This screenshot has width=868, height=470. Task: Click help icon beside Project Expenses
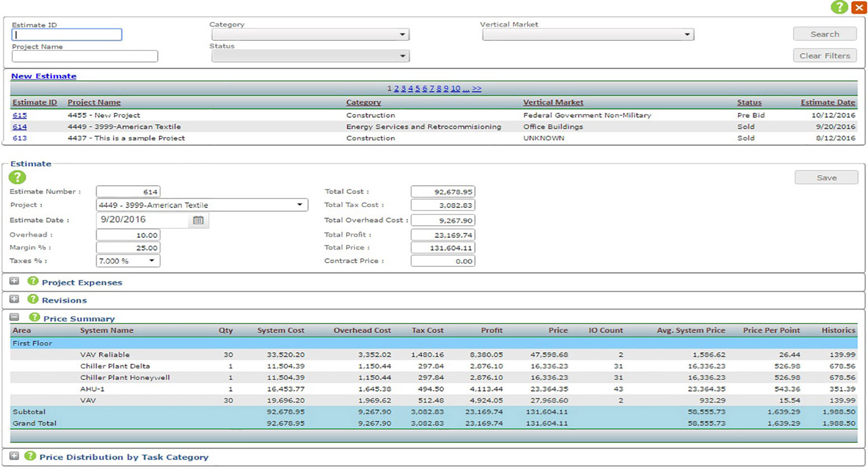[33, 281]
